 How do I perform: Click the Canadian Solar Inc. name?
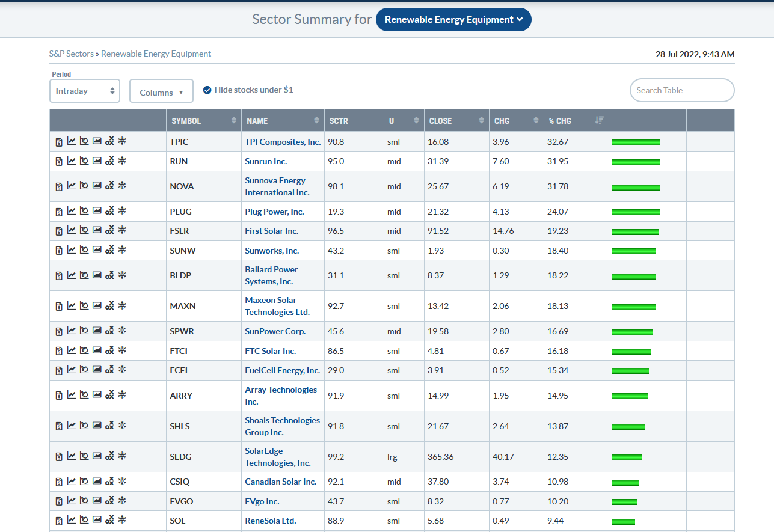pos(280,482)
